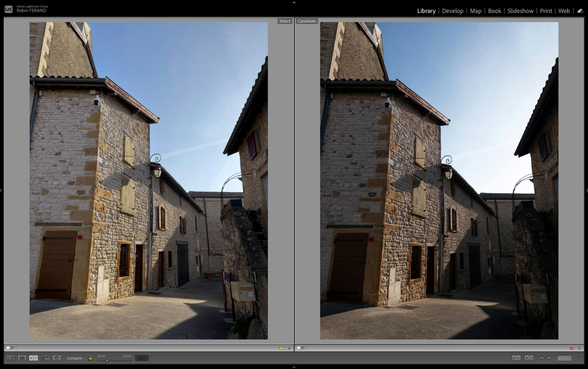Switch to Survey view icon
The height and width of the screenshot is (369, 588).
[x=45, y=358]
